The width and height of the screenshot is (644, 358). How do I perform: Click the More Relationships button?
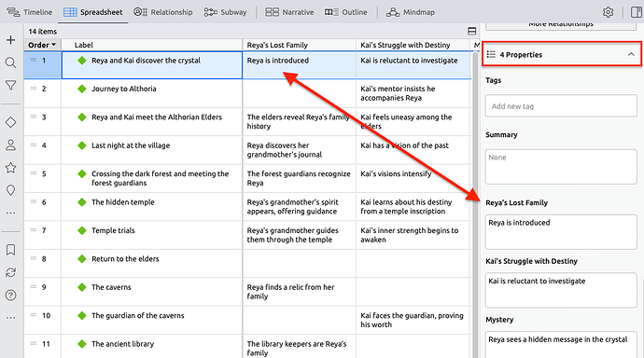(561, 25)
